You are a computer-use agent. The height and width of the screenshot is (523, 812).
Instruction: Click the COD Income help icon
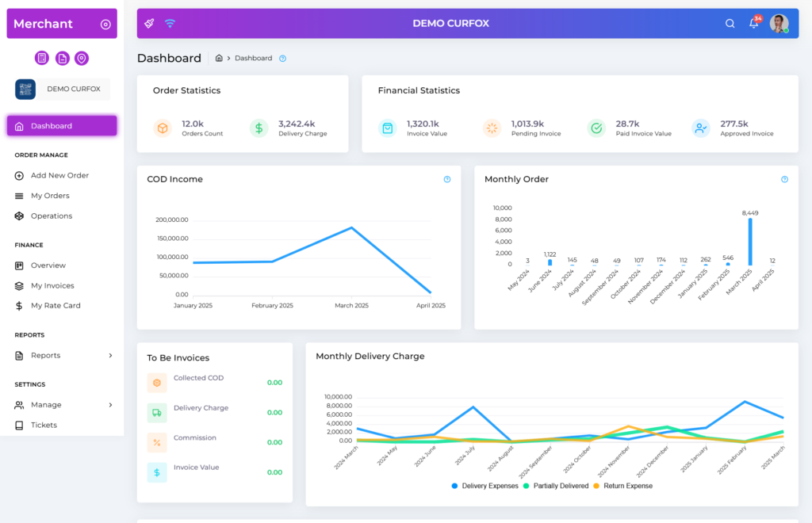[447, 180]
